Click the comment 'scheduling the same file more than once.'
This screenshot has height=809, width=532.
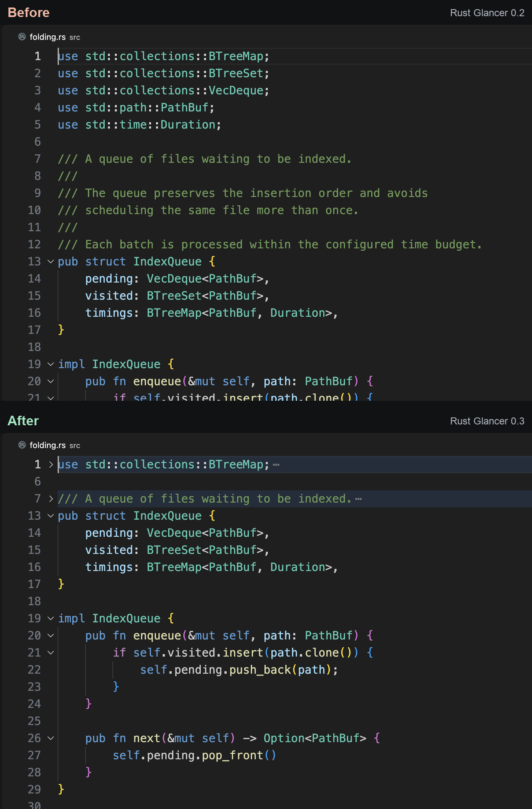click(222, 210)
